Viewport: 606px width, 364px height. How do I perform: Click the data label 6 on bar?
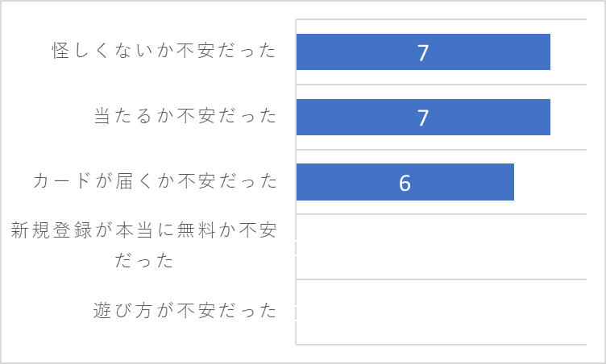(405, 183)
